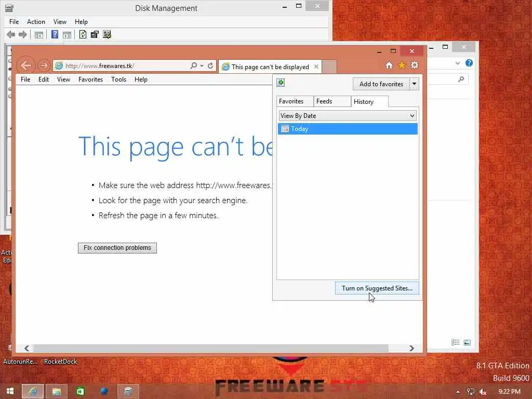
Task: Click muted volume icon in tray
Action: click(x=483, y=392)
